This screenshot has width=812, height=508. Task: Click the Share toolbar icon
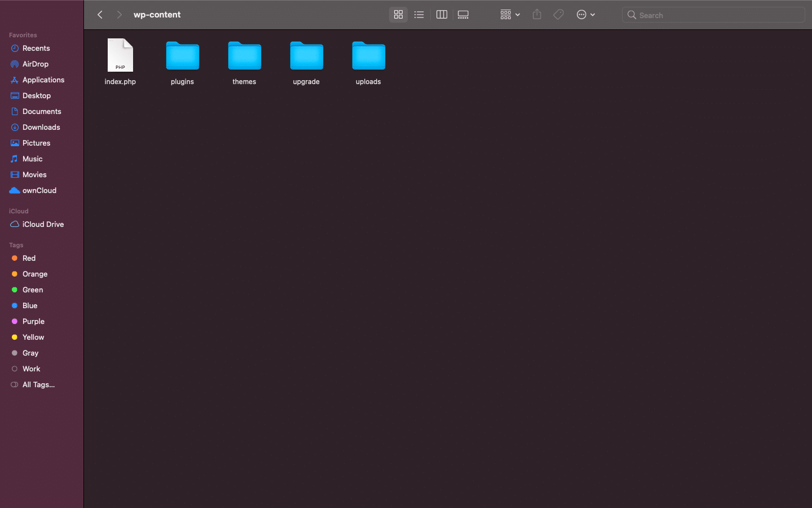point(537,15)
